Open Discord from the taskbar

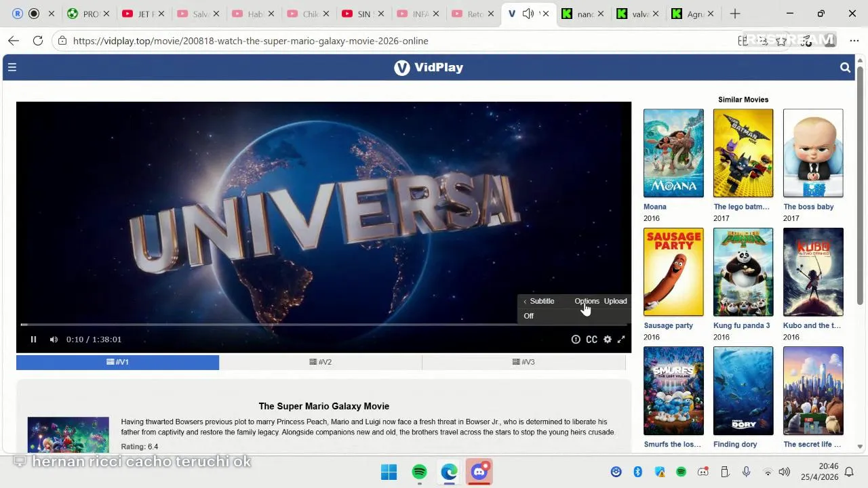[479, 472]
